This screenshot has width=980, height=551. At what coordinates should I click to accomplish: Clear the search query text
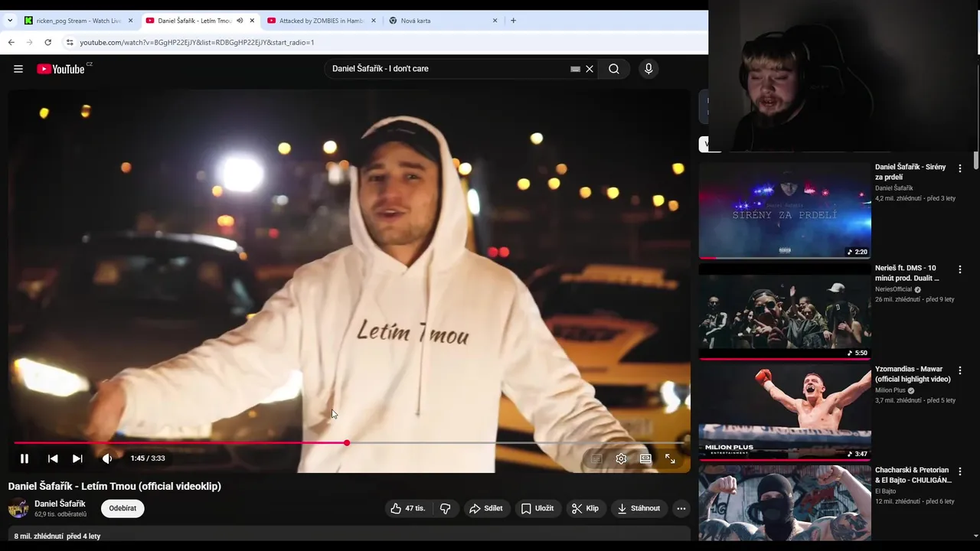(x=590, y=69)
